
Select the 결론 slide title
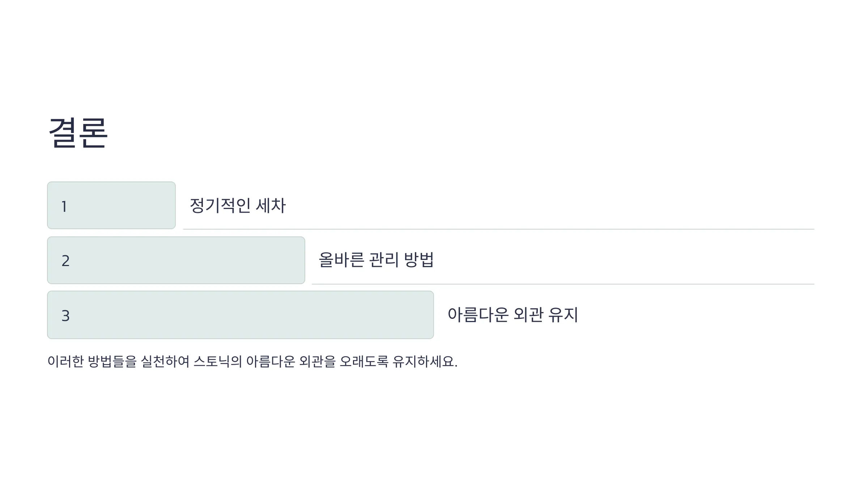[78, 133]
